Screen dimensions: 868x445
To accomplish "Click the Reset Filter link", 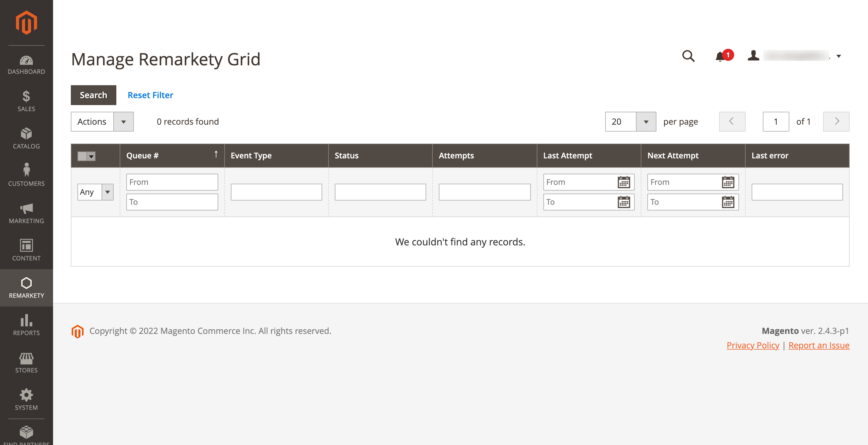I will [150, 95].
